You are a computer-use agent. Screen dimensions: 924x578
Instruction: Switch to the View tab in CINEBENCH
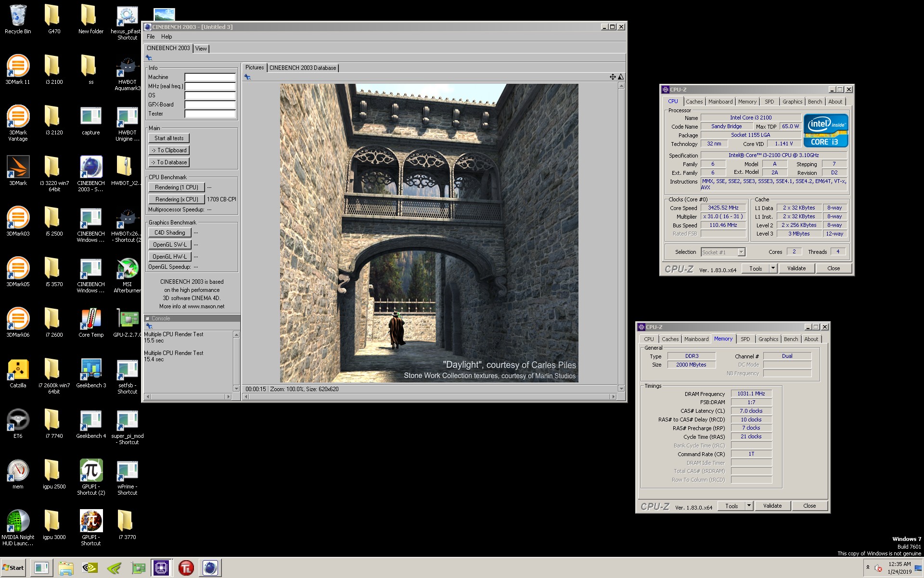tap(201, 49)
